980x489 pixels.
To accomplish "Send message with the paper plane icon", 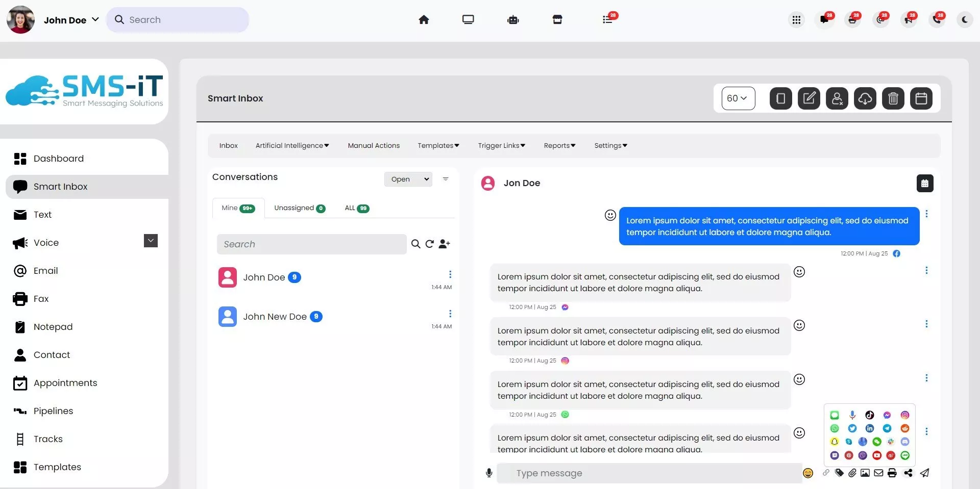I will click(924, 473).
